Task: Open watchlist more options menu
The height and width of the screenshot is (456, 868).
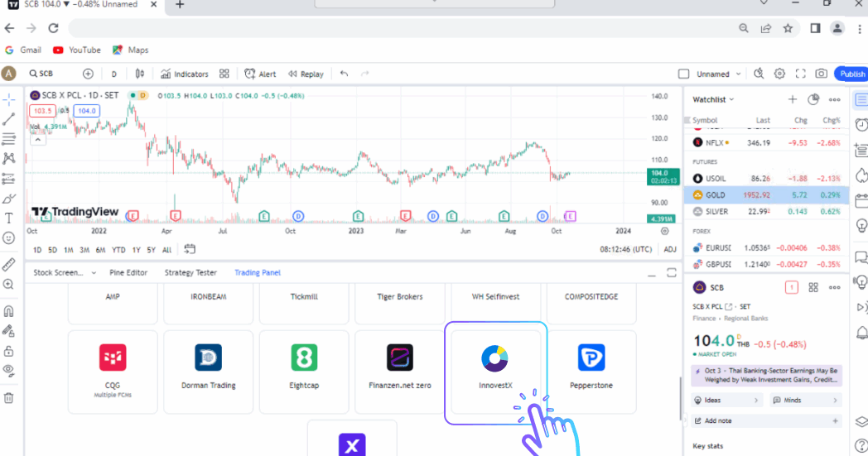Action: [x=834, y=99]
